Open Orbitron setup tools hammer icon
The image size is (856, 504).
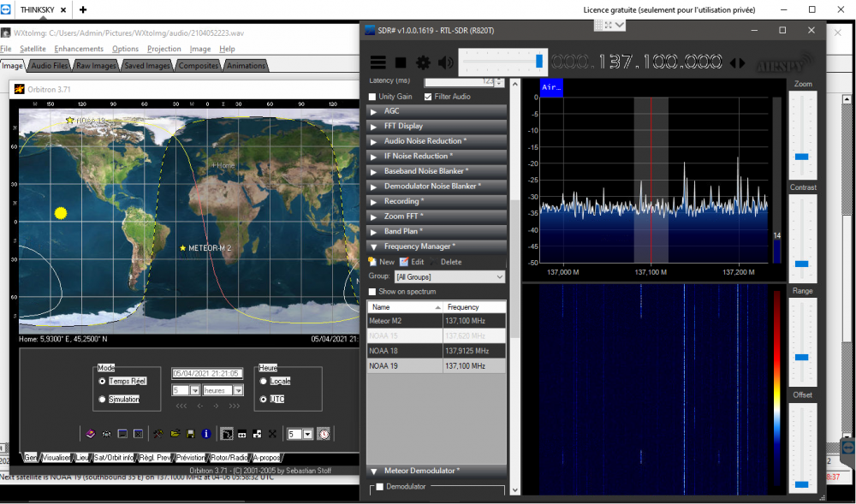[158, 434]
